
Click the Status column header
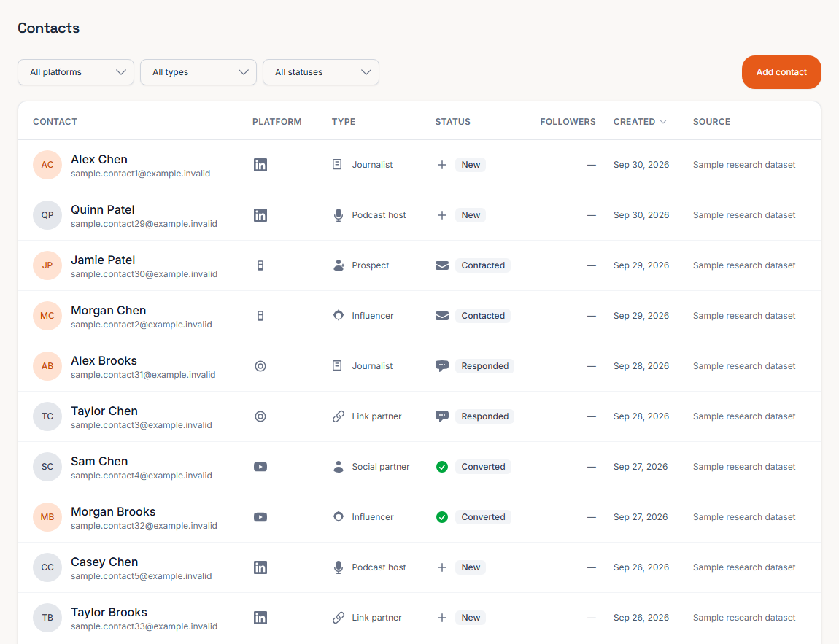click(452, 121)
